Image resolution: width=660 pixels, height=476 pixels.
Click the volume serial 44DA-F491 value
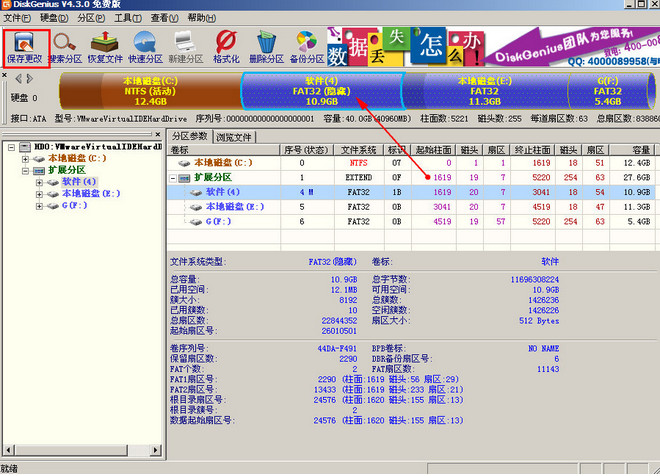[337, 348]
